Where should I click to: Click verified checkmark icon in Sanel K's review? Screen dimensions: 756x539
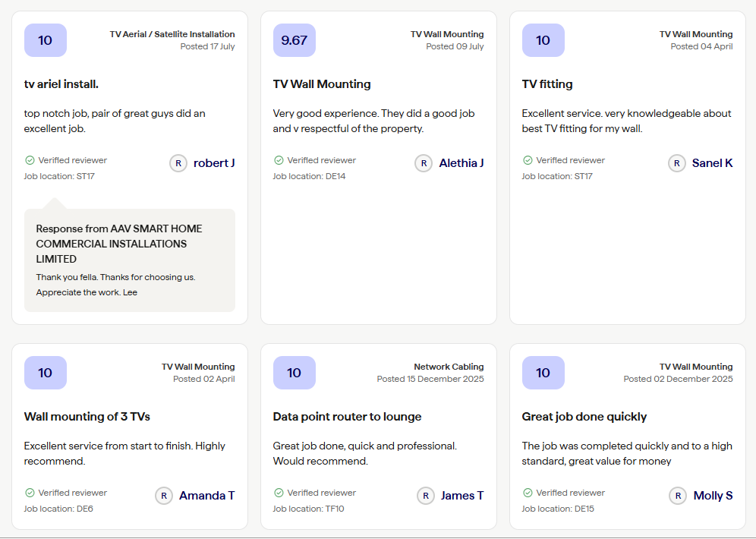click(x=528, y=160)
